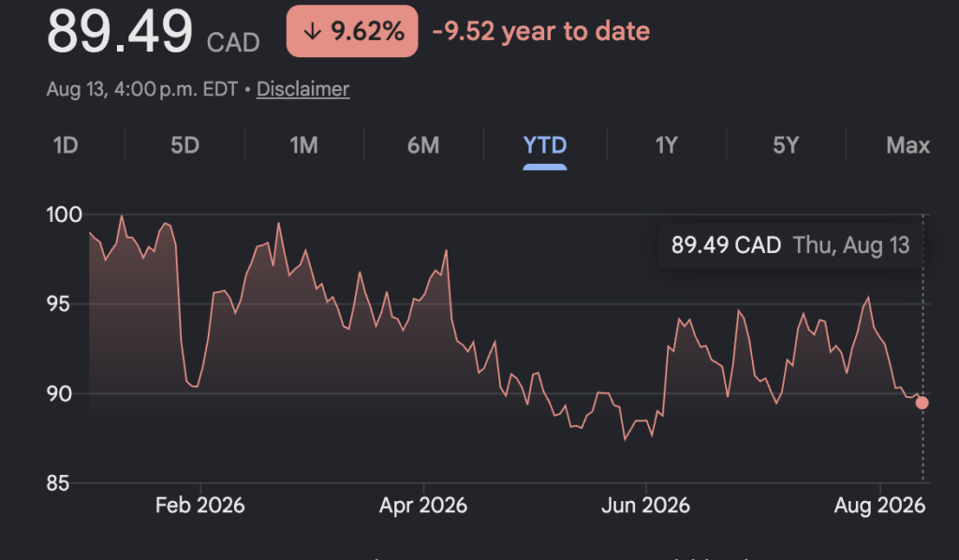
Task: Select the 5D time range tab
Action: pyautogui.click(x=184, y=145)
